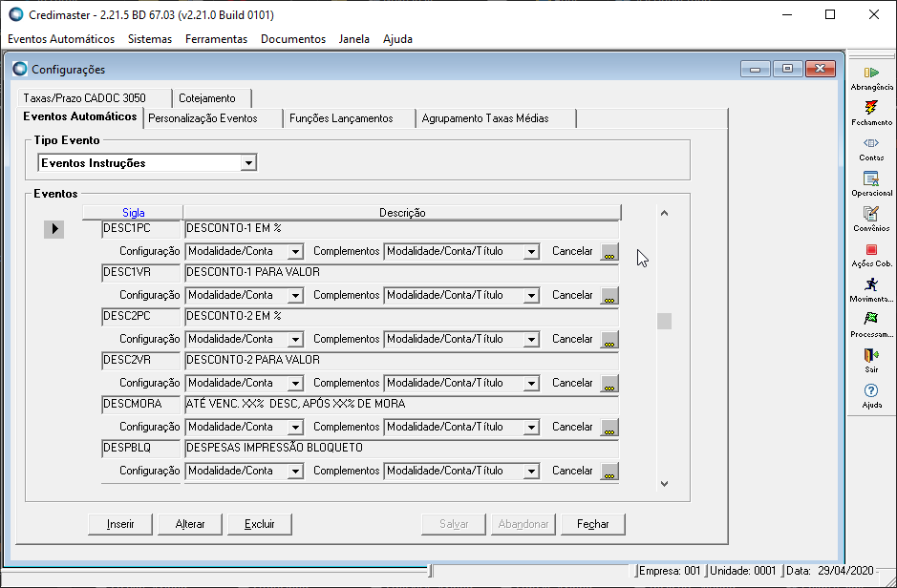Click the Configurações window icon
Image resolution: width=897 pixels, height=588 pixels.
coord(20,69)
